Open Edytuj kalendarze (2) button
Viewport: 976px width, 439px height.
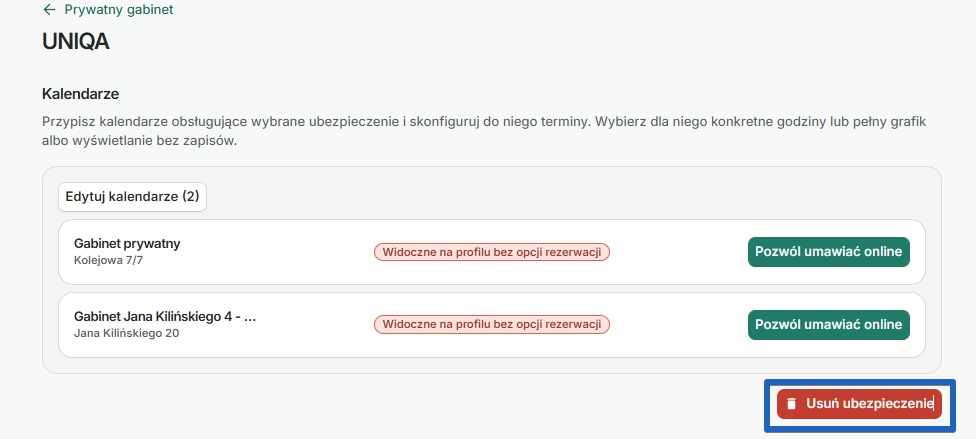point(132,197)
